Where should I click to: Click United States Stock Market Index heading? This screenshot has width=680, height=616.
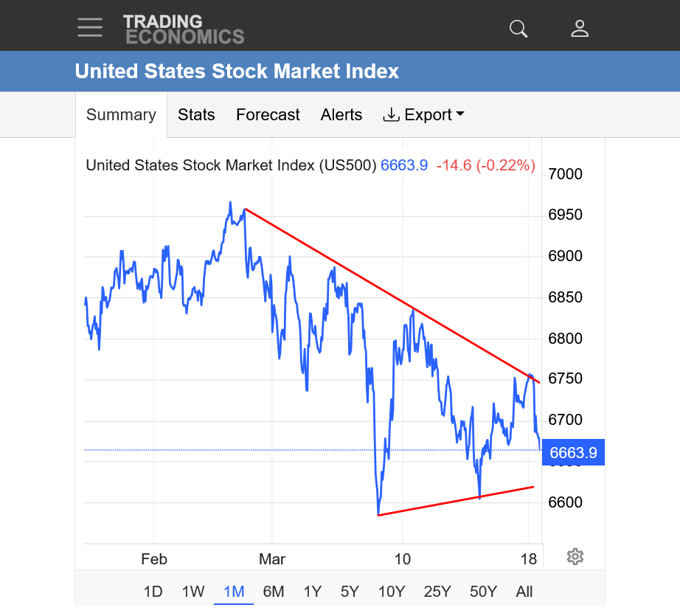point(237,72)
